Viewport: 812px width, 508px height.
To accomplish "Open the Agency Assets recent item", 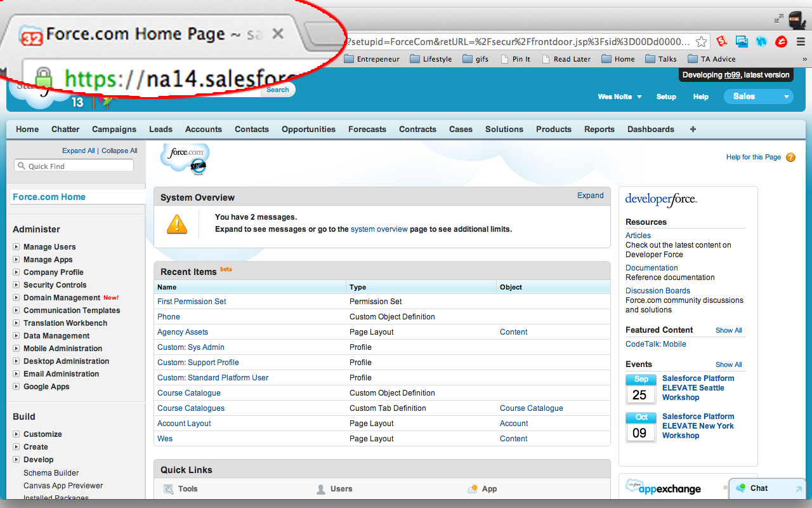I will [x=183, y=332].
